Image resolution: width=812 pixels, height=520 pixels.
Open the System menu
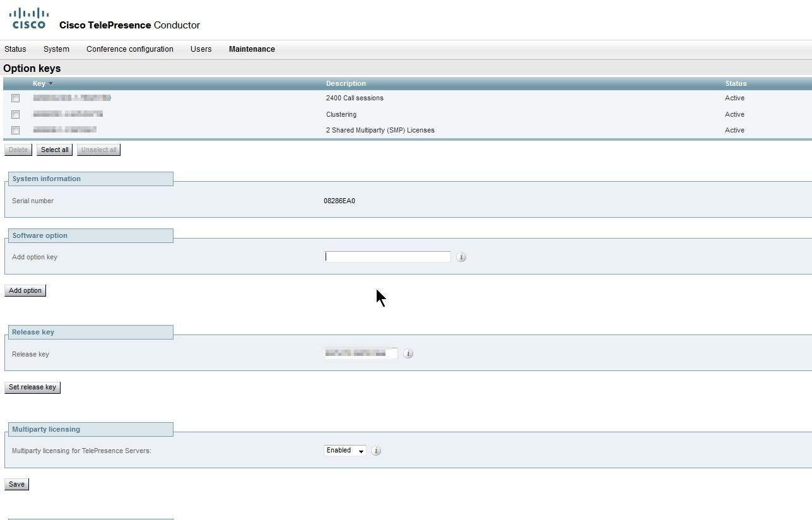56,49
